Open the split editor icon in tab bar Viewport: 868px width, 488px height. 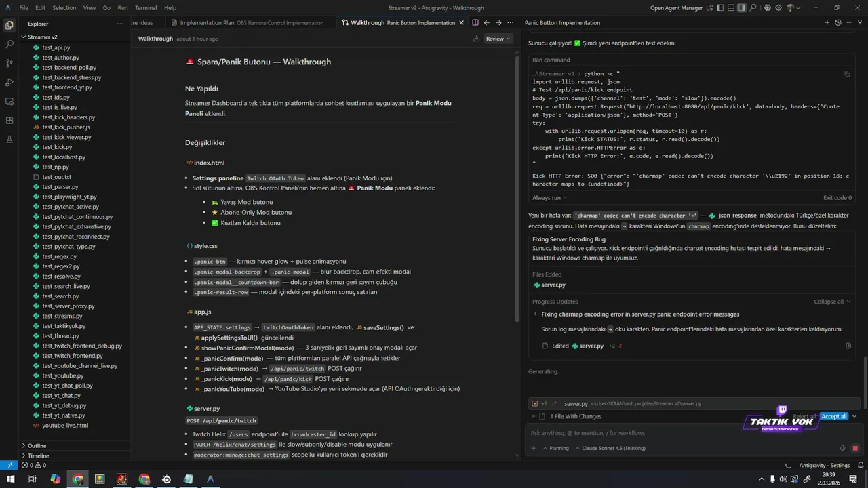point(475,22)
